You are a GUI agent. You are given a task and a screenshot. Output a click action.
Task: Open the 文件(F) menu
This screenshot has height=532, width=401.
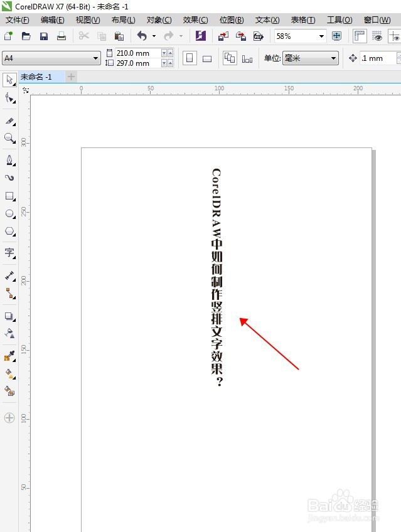pyautogui.click(x=18, y=20)
